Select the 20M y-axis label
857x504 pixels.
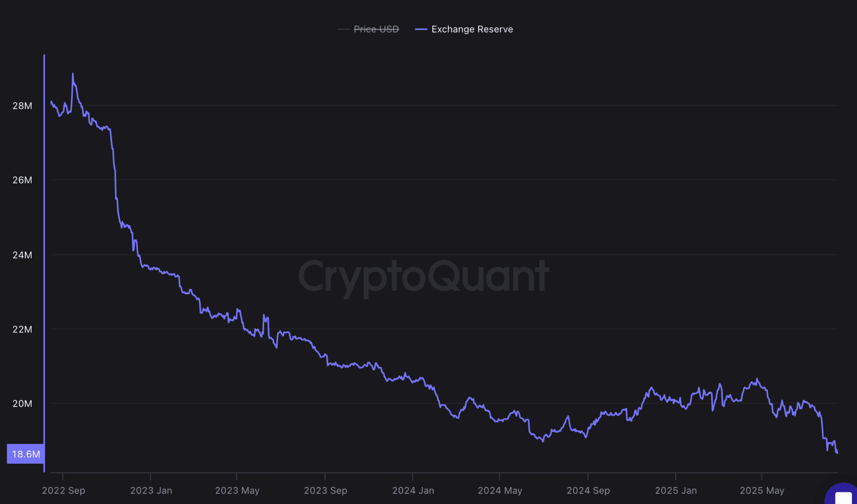click(22, 404)
